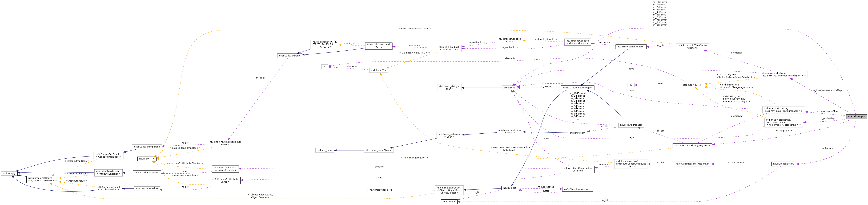Click the std::ofstream node

point(578,133)
